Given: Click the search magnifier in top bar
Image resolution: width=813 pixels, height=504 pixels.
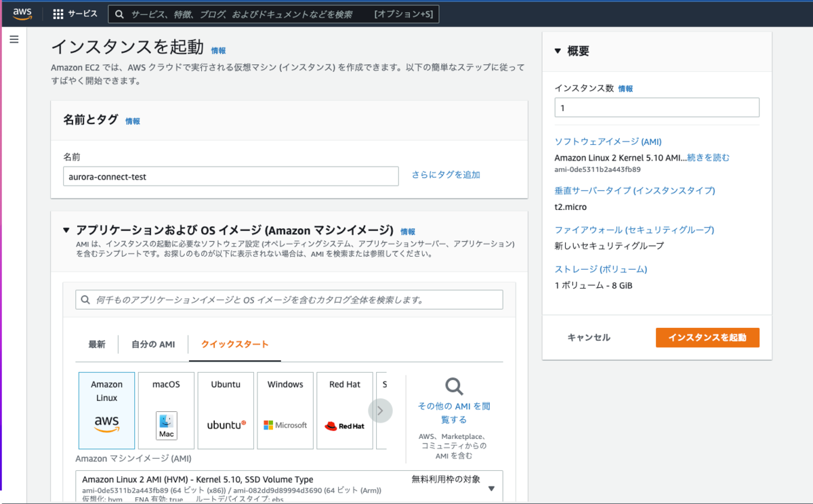Looking at the screenshot, I should point(119,14).
